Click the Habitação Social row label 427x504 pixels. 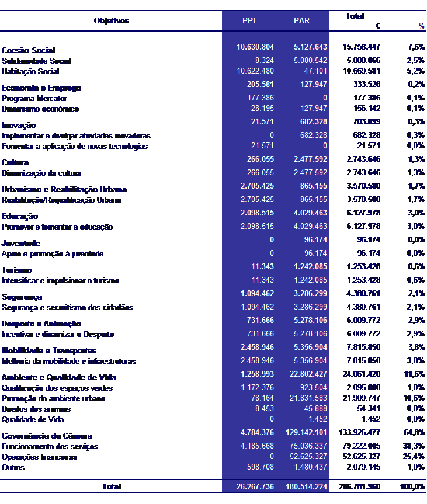pos(30,71)
